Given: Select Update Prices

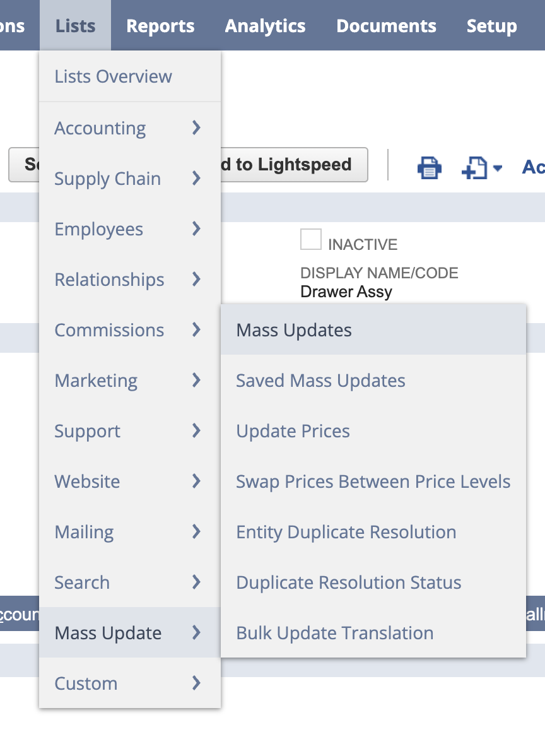Looking at the screenshot, I should (x=292, y=430).
